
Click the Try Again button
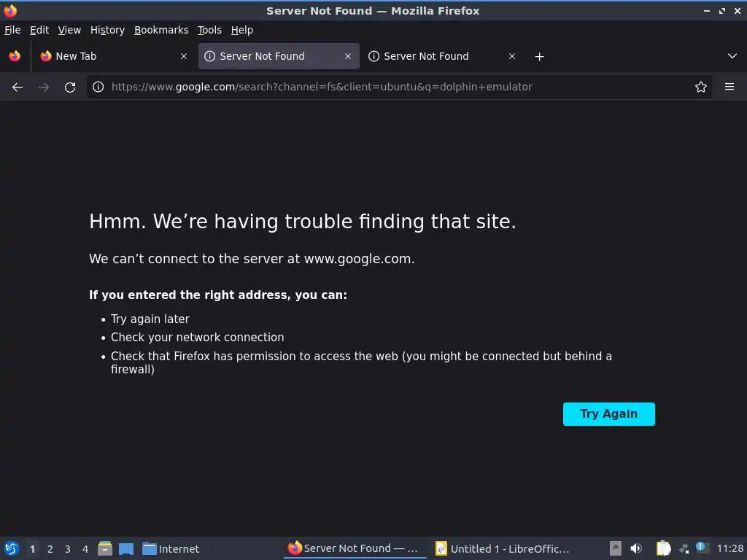(x=609, y=414)
